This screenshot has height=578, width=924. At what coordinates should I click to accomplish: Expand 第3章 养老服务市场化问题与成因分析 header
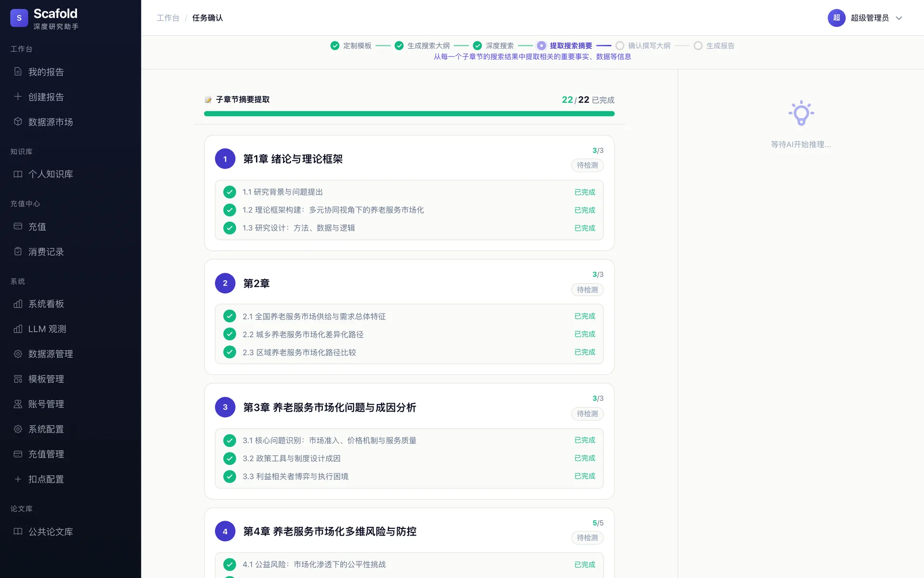409,407
